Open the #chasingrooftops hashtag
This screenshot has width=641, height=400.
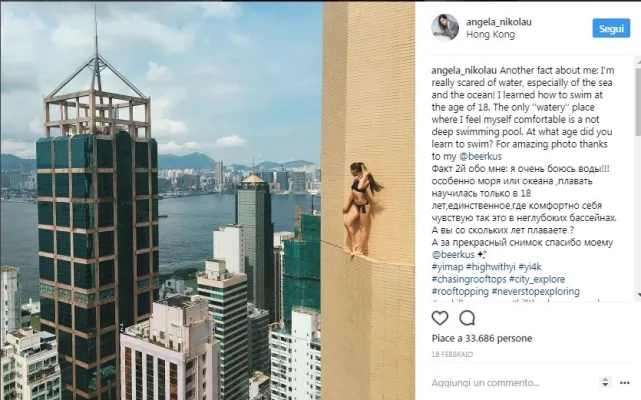coord(468,279)
